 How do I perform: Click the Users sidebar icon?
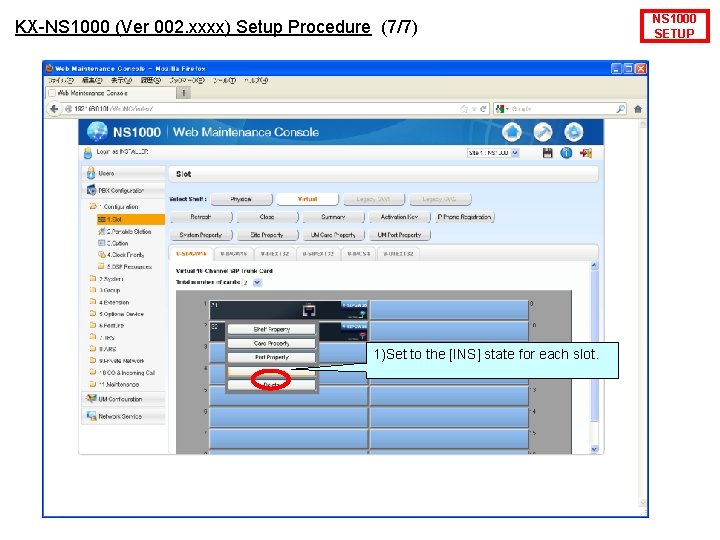[90, 173]
